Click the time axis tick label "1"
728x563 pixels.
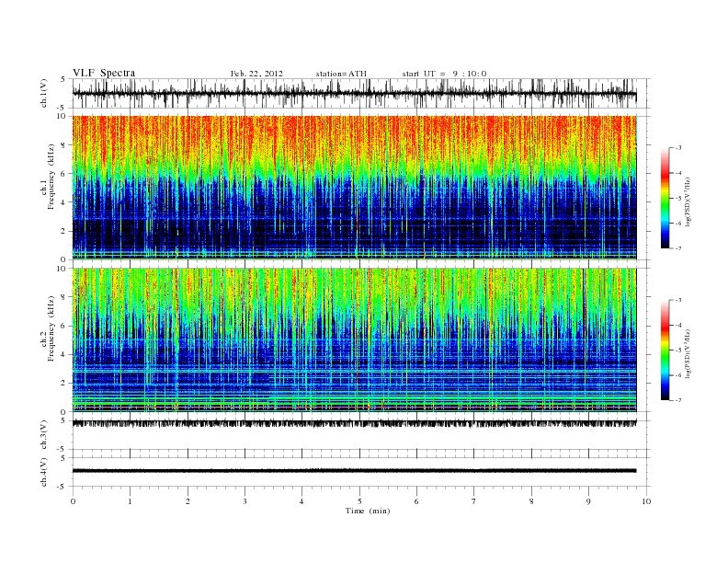coord(131,501)
